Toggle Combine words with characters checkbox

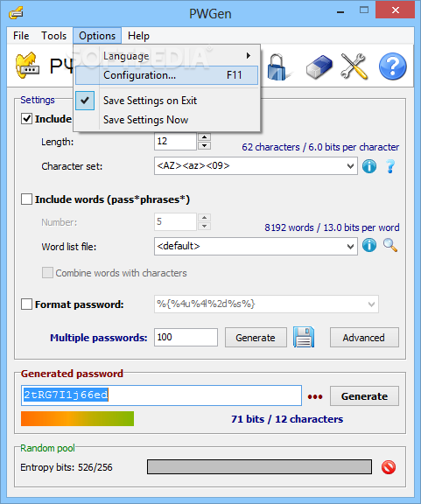point(47,273)
